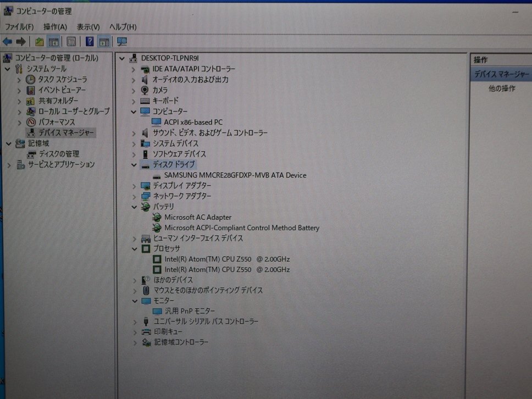Open the 表示(V) menu
The width and height of the screenshot is (532, 399).
[x=88, y=27]
